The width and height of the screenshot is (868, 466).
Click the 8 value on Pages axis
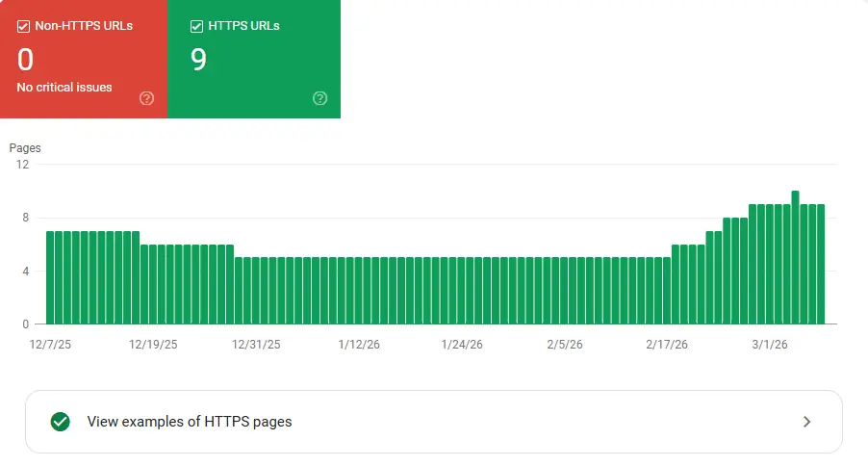tap(25, 218)
